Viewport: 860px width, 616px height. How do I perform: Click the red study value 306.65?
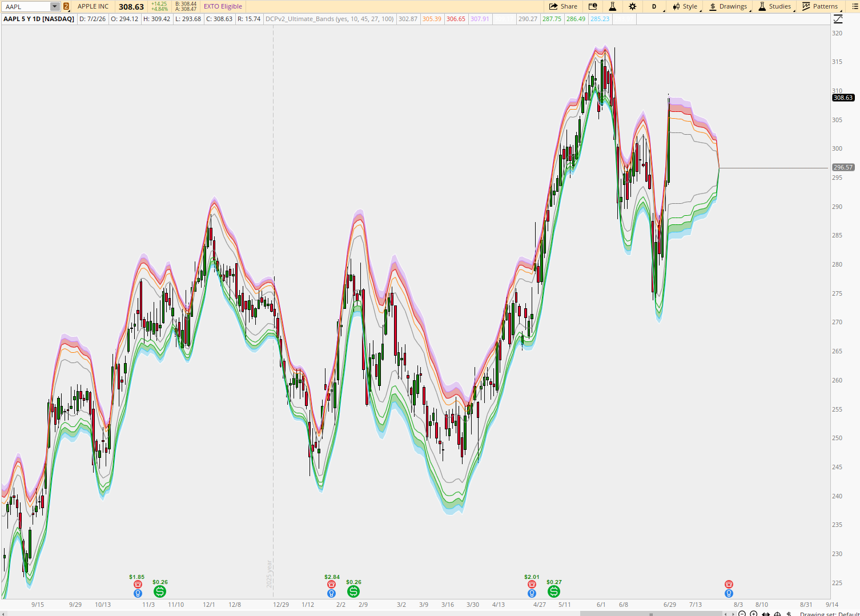click(456, 19)
